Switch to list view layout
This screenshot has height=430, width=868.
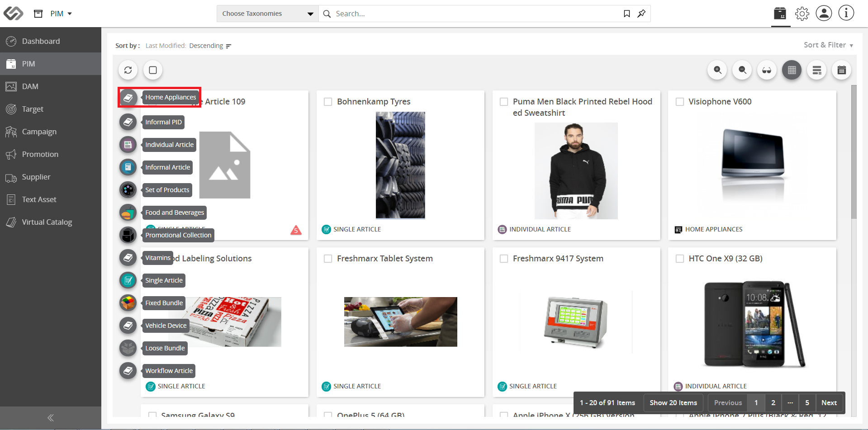(x=817, y=70)
